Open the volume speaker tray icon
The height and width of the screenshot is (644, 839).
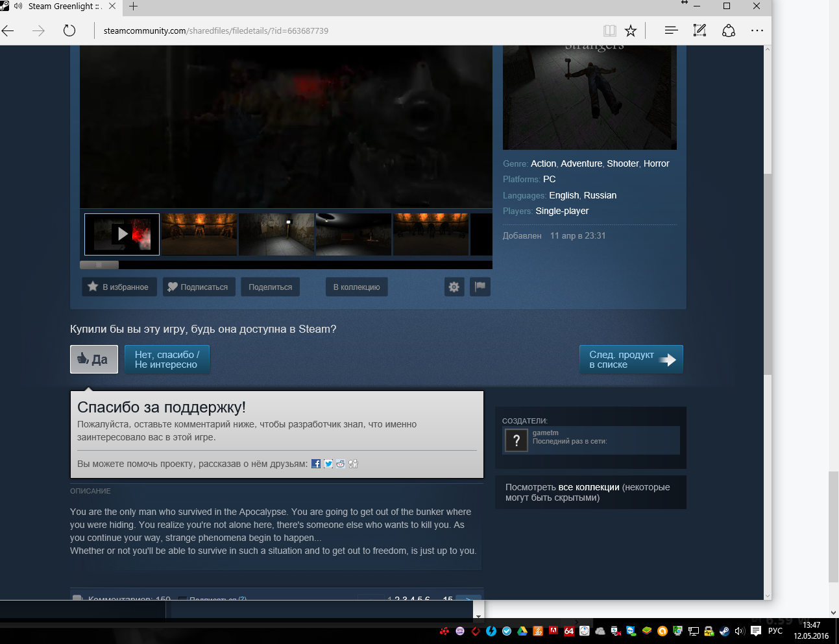click(x=740, y=631)
